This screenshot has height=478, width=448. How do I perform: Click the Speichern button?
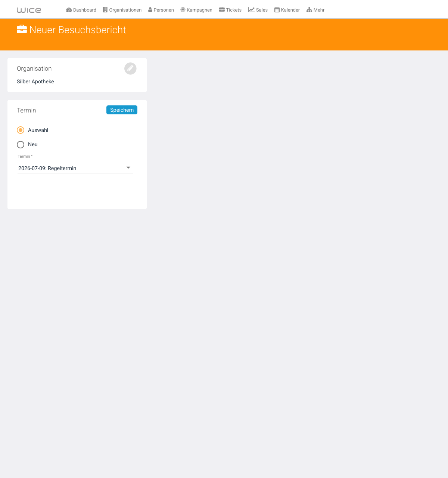pyautogui.click(x=122, y=110)
